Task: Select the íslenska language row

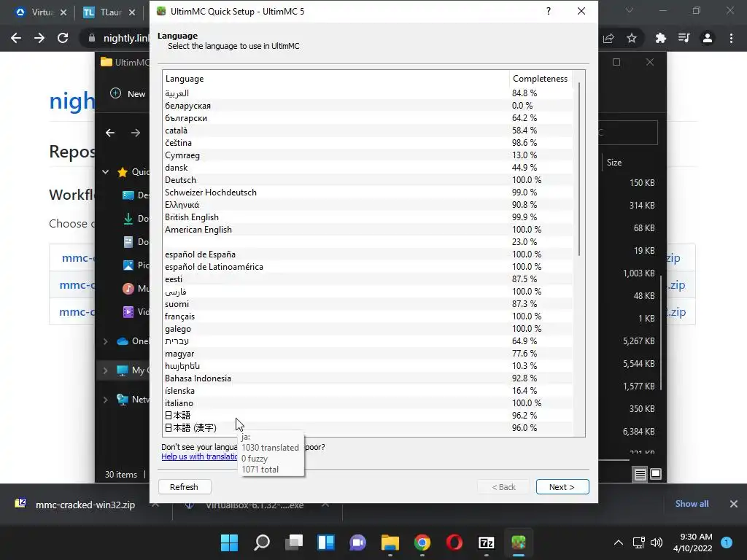Action: [368, 391]
